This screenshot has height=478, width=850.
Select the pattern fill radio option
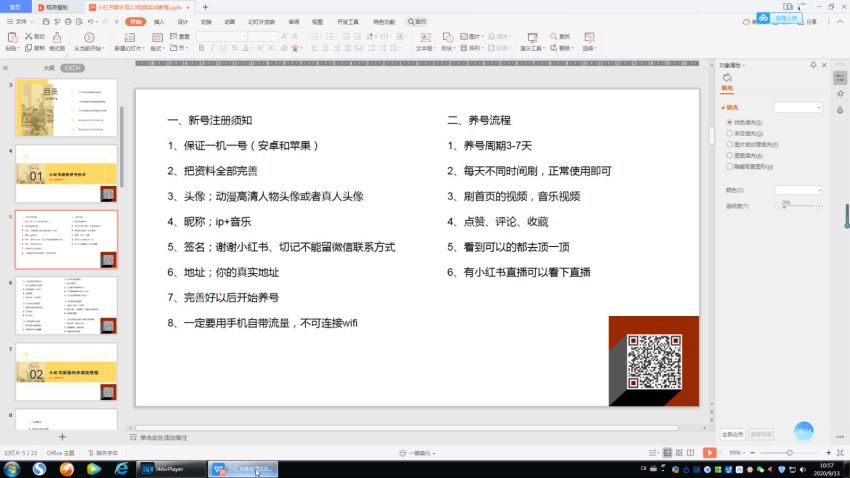click(x=730, y=156)
